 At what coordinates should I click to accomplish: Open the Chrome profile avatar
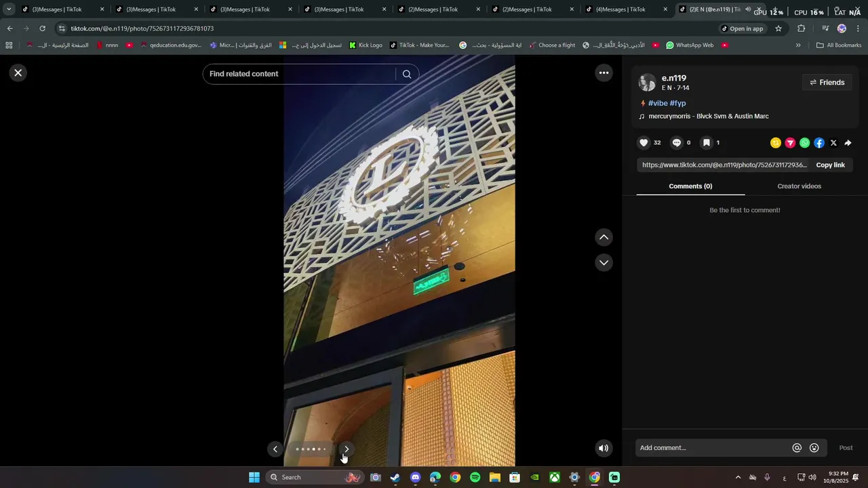(842, 28)
